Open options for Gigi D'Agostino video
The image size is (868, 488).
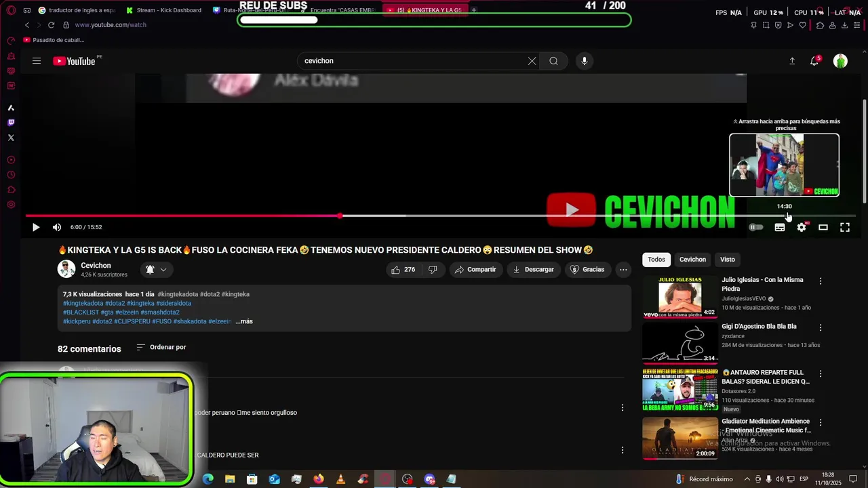point(821,327)
